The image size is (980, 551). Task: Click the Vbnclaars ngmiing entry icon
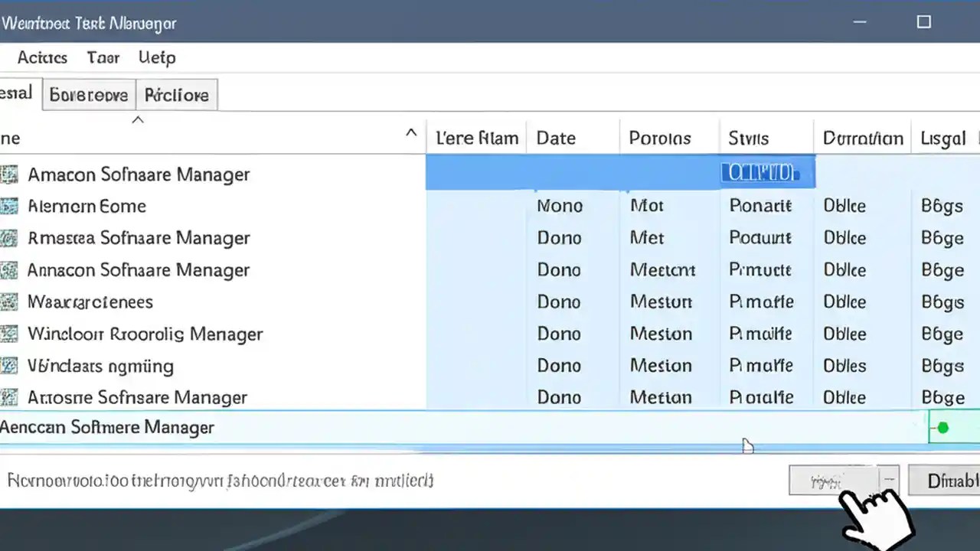[x=11, y=366]
